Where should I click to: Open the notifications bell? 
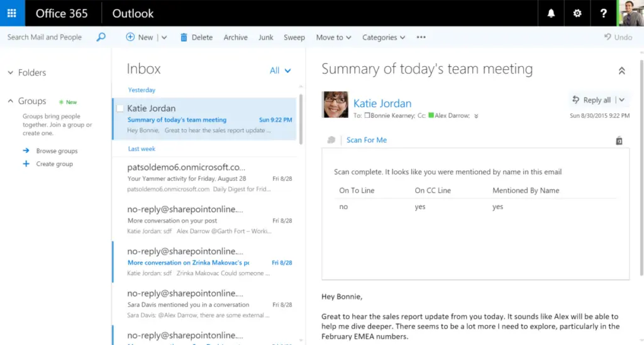point(551,13)
